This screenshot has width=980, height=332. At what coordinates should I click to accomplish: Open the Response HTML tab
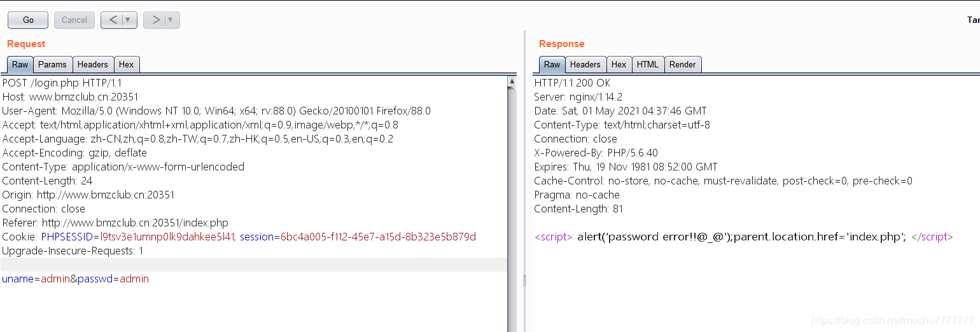pos(648,64)
